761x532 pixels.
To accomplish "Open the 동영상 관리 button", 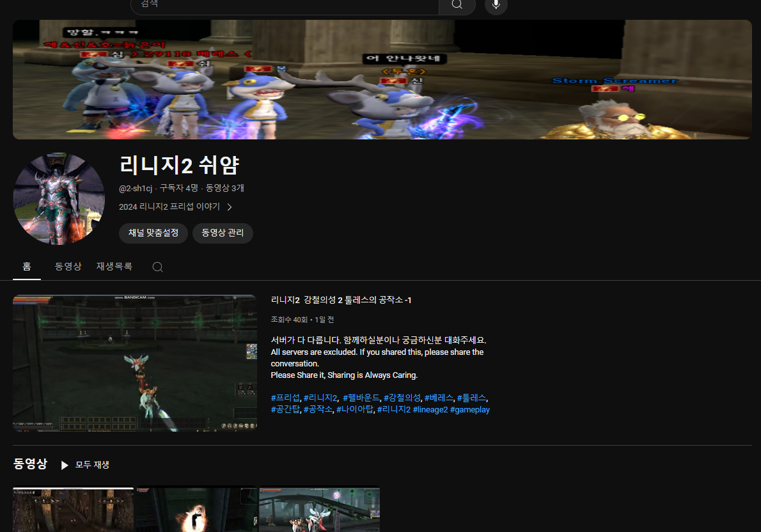I will 223,233.
